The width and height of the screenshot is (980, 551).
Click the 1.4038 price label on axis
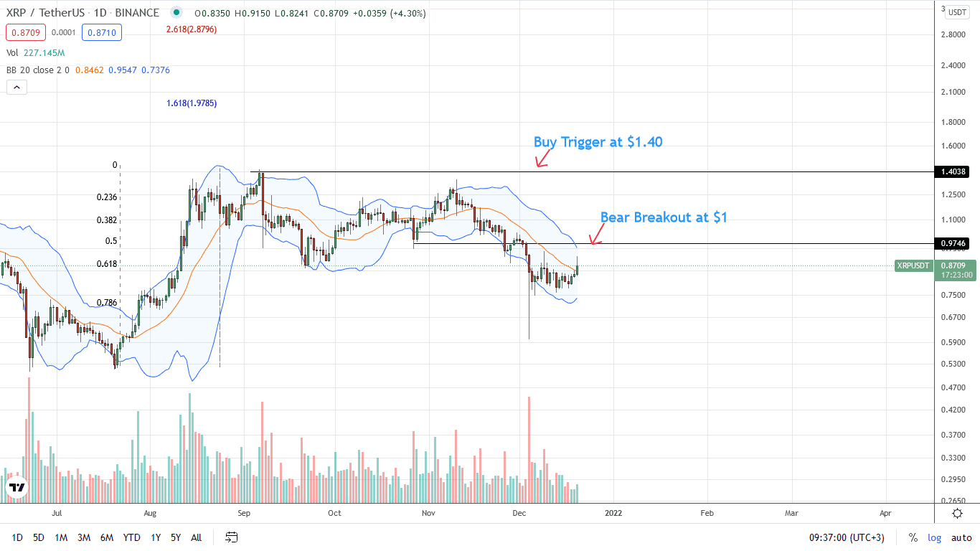(953, 172)
